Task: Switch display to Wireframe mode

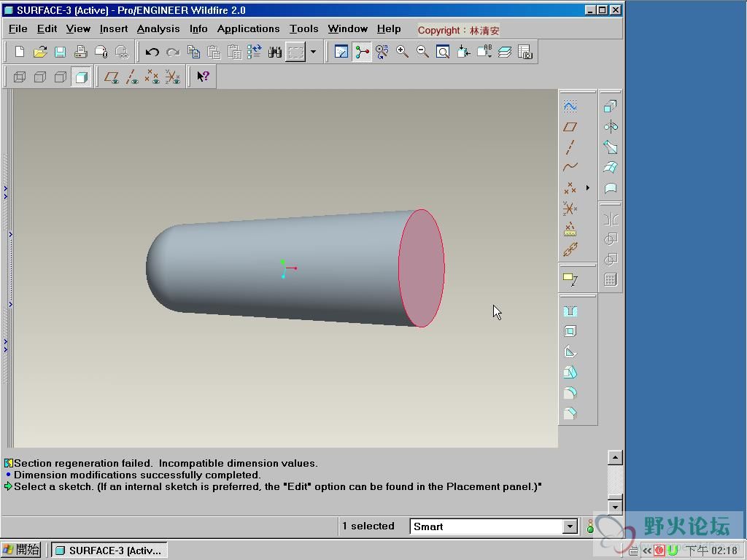Action: 20,77
